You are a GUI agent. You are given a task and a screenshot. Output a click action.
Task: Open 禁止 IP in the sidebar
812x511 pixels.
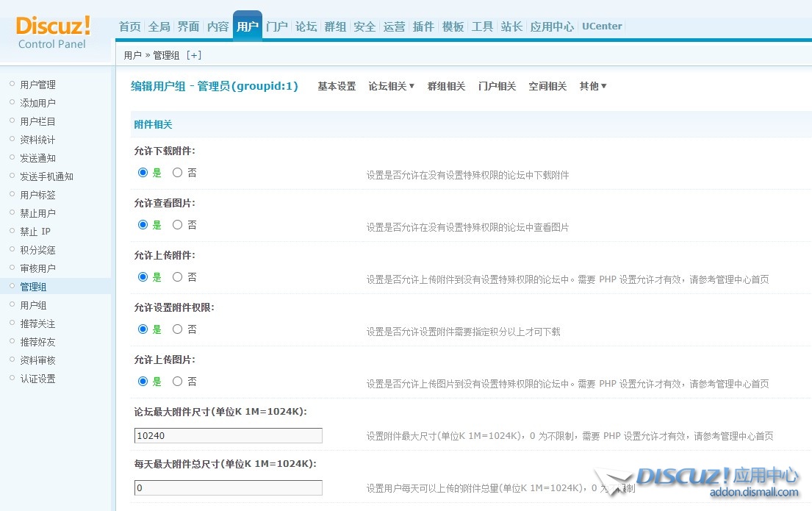[x=35, y=232]
